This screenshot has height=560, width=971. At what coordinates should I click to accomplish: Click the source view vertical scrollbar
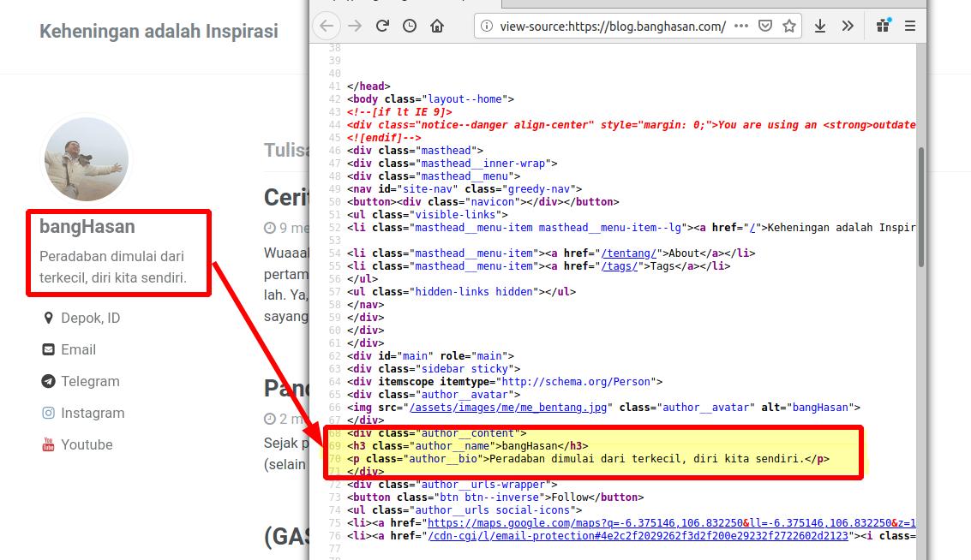pos(921,206)
